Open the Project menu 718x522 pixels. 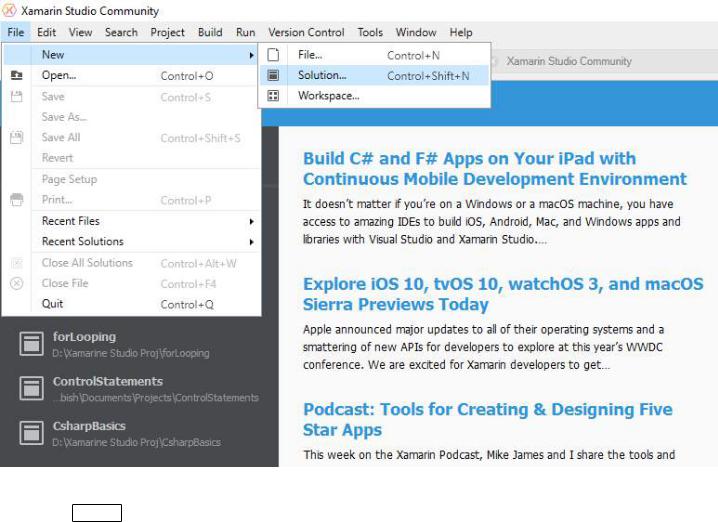pos(167,33)
